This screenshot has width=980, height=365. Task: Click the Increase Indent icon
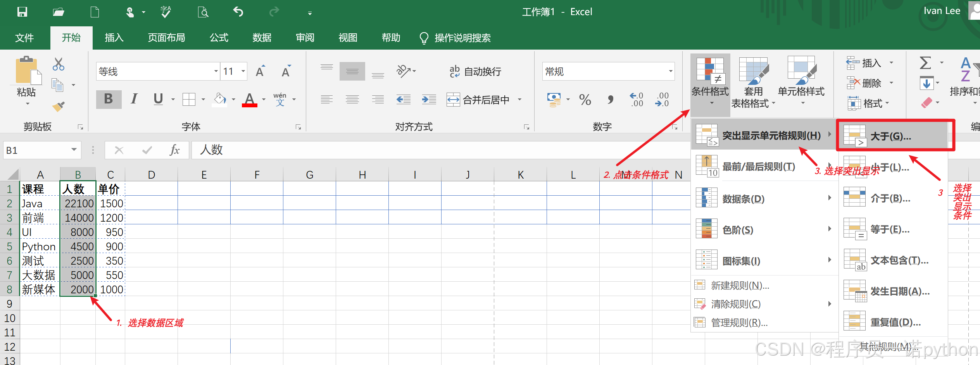coord(429,100)
